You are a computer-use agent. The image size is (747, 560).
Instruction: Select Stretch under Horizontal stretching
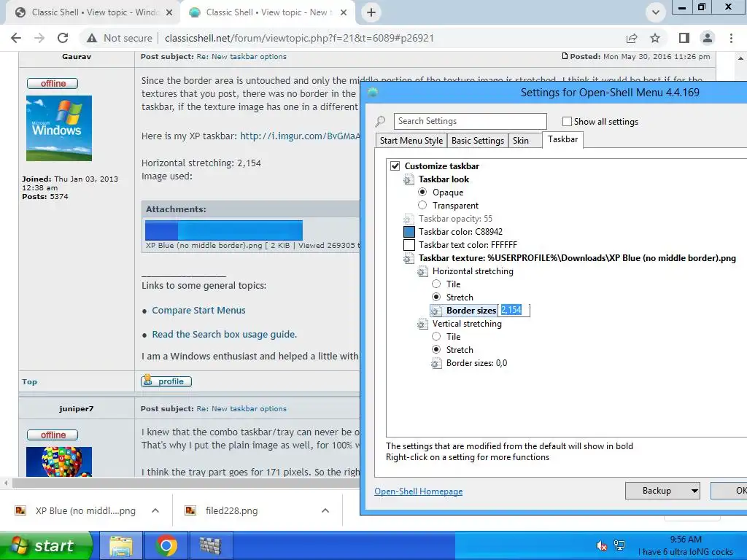point(436,297)
